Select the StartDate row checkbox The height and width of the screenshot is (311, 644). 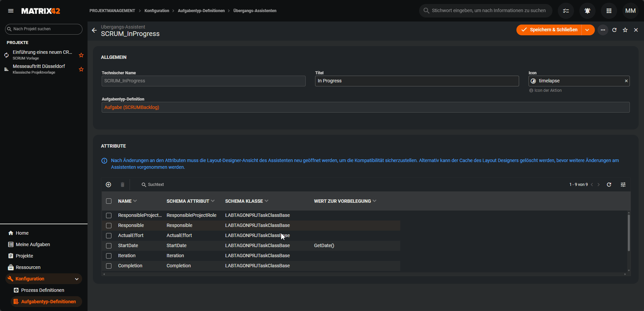tap(109, 246)
